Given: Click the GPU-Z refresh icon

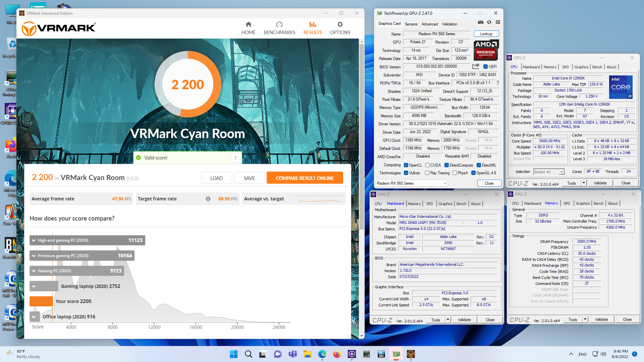Looking at the screenshot, I should click(x=489, y=22).
